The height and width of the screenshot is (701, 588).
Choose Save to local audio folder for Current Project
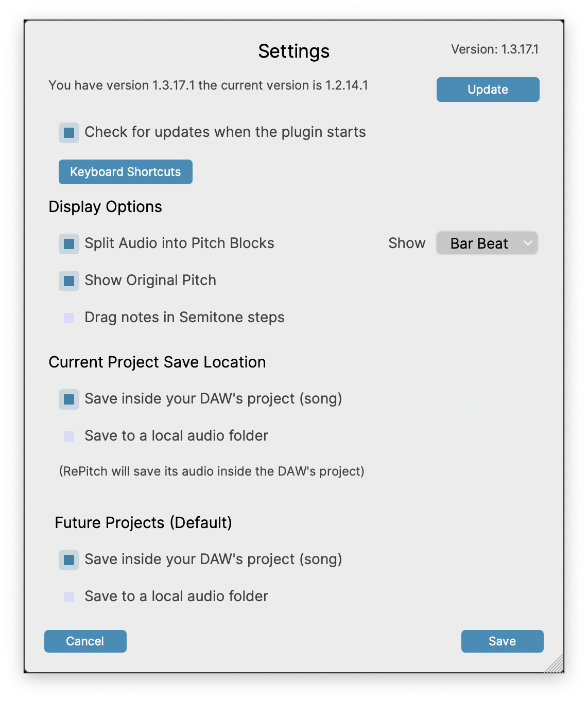coord(69,436)
